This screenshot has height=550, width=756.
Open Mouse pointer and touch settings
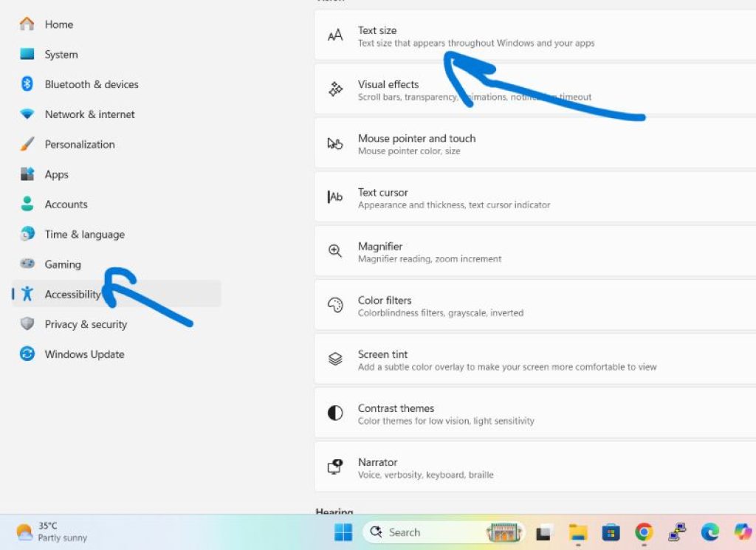pyautogui.click(x=535, y=144)
